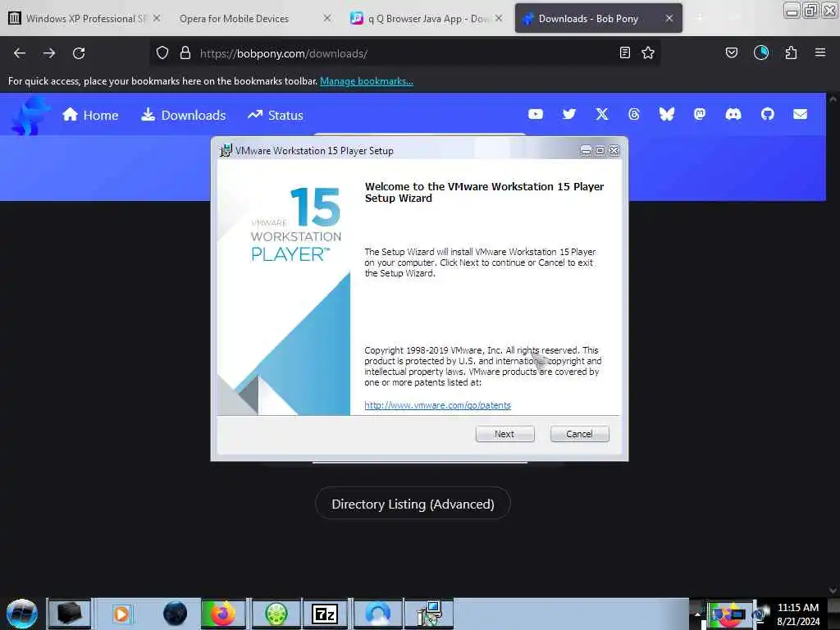Screen dimensions: 840x630
Task: Open the vmware.com/go/patents link
Action: coord(438,405)
